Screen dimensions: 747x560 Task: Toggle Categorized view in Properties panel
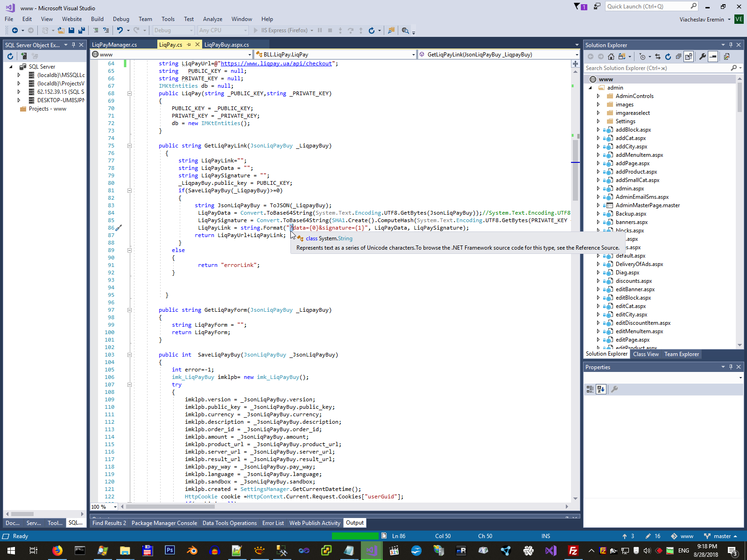(x=590, y=389)
